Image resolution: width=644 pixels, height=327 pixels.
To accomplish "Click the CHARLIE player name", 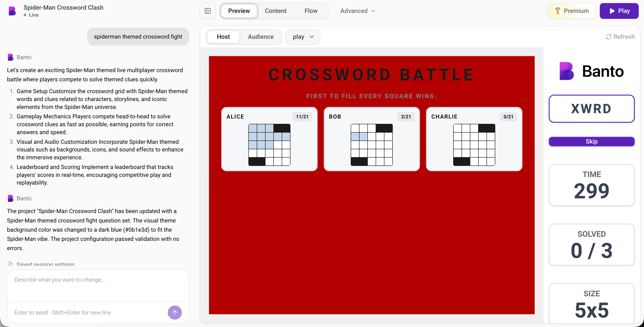I will (444, 117).
